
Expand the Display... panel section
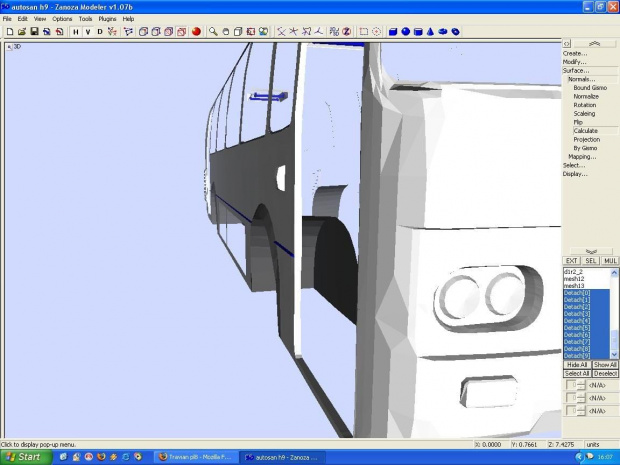(575, 174)
